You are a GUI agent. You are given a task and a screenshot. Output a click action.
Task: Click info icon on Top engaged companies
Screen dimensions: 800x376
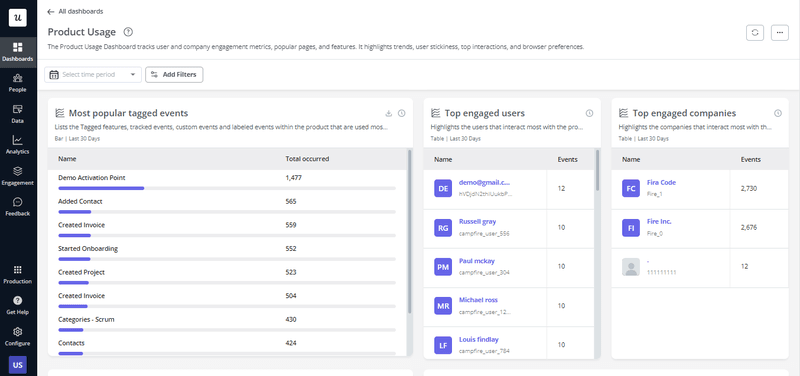778,113
